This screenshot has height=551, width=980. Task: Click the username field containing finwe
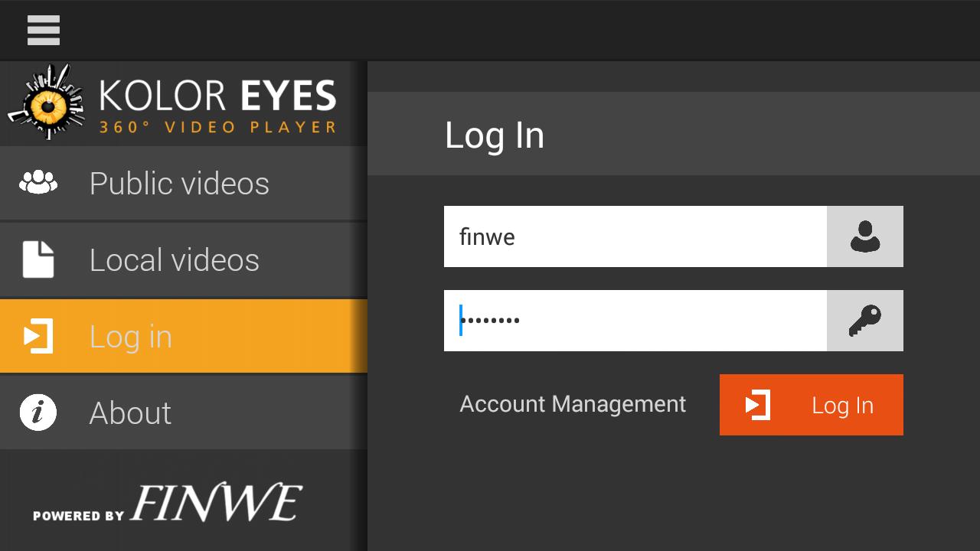(635, 236)
